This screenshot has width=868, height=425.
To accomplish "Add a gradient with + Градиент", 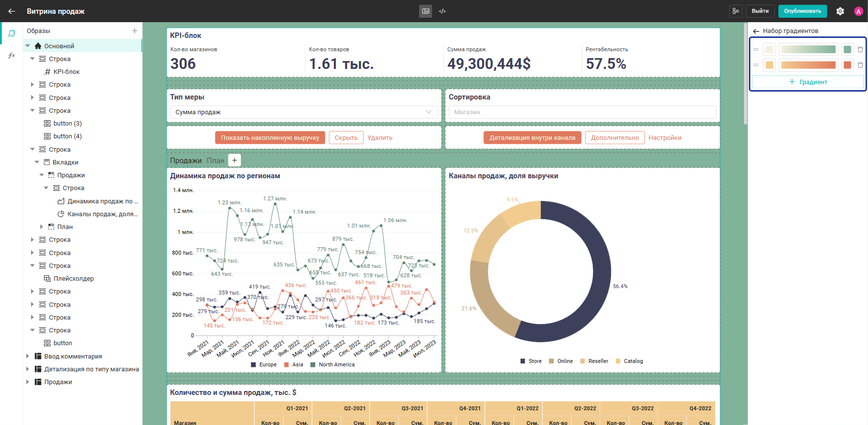I will click(808, 82).
